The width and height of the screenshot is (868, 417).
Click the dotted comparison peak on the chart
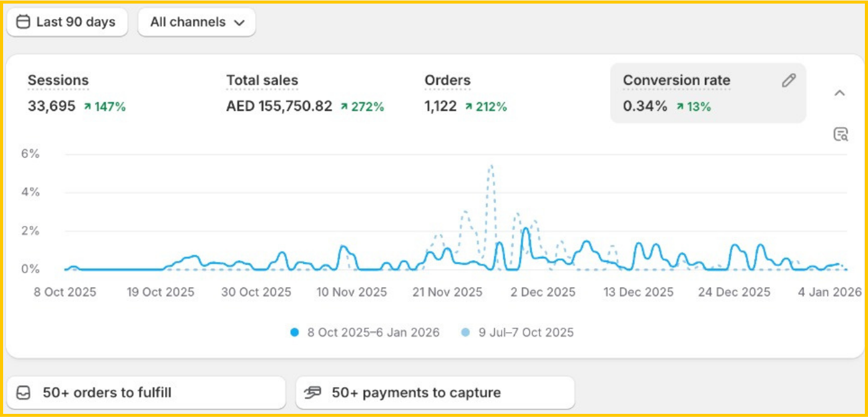pyautogui.click(x=490, y=166)
